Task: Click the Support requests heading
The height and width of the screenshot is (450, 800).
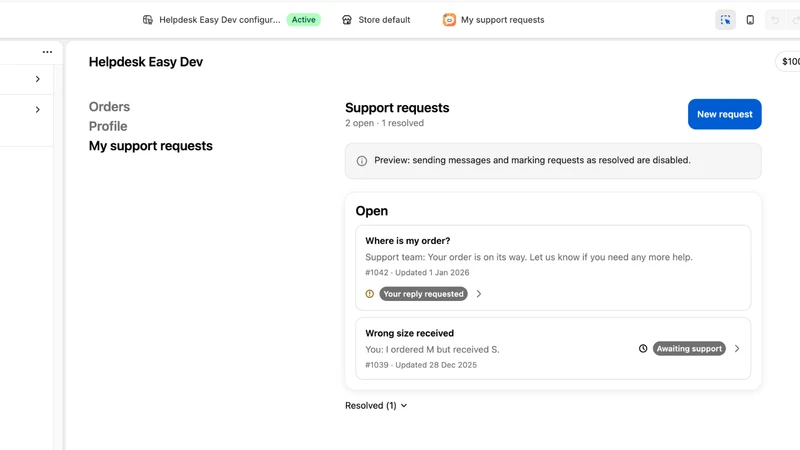Action: pos(397,108)
